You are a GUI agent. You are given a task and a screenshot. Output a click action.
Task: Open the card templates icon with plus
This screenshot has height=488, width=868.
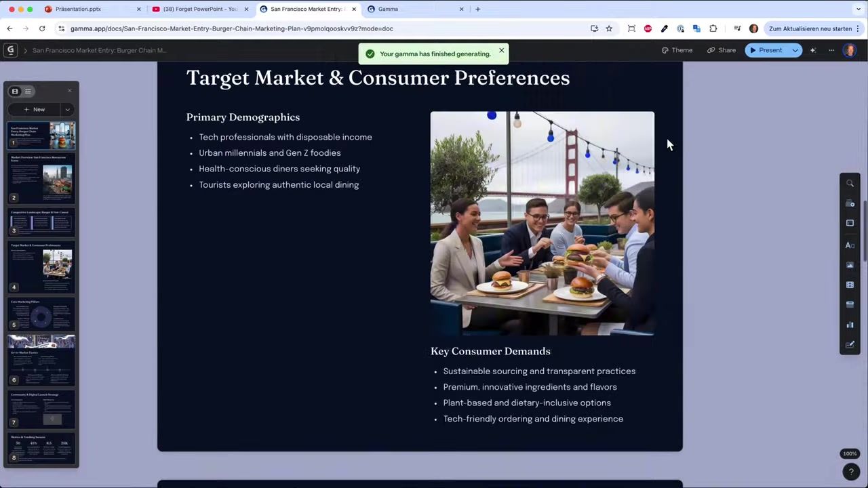[850, 203]
